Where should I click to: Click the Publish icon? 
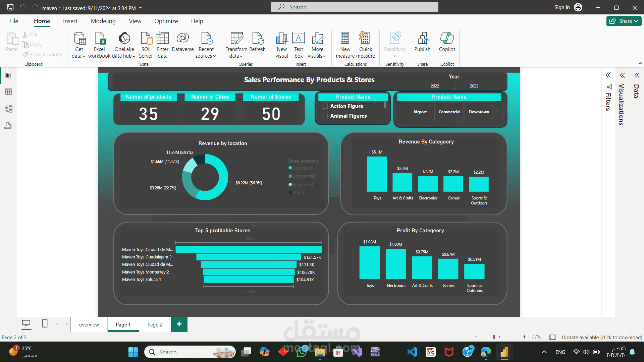point(422,39)
